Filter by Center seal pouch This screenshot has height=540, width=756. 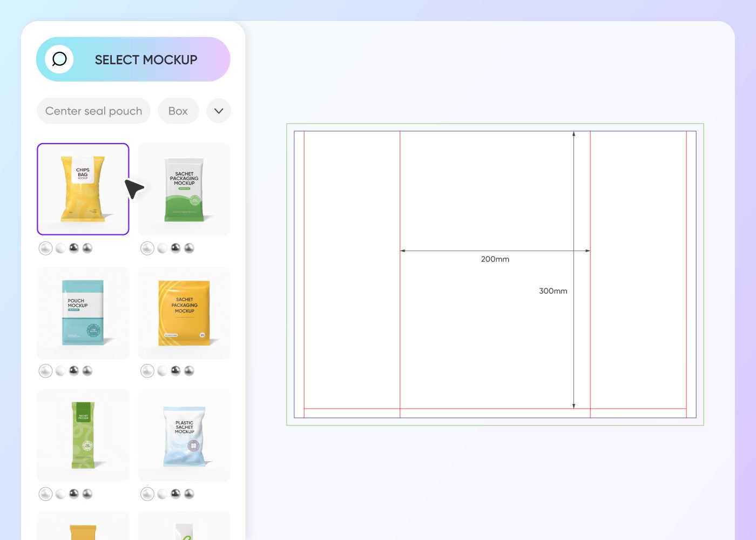coord(93,111)
